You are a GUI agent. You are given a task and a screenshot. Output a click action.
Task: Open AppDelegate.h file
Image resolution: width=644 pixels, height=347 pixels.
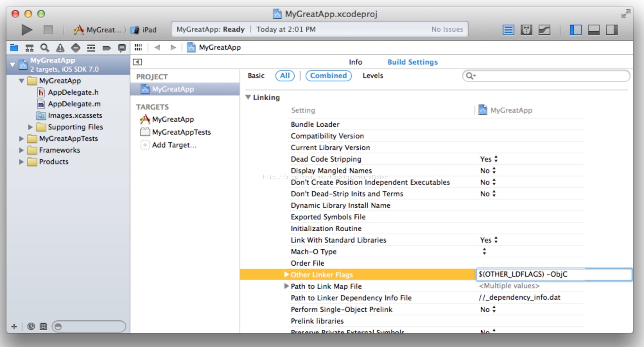(x=73, y=92)
